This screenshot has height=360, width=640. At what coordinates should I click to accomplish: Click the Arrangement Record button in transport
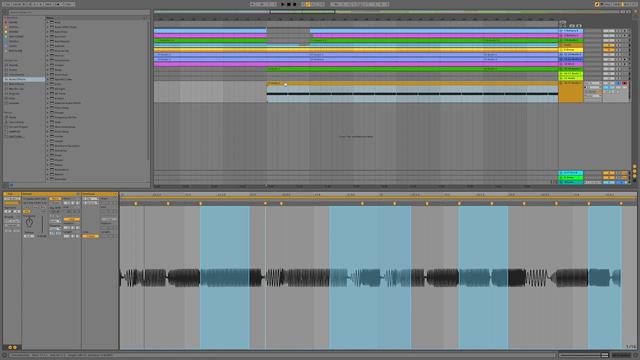point(294,4)
